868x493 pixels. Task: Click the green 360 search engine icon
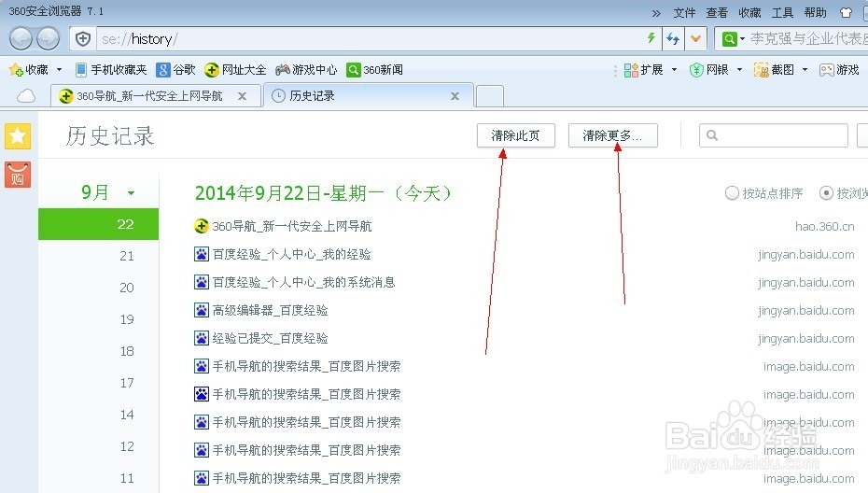tap(730, 39)
